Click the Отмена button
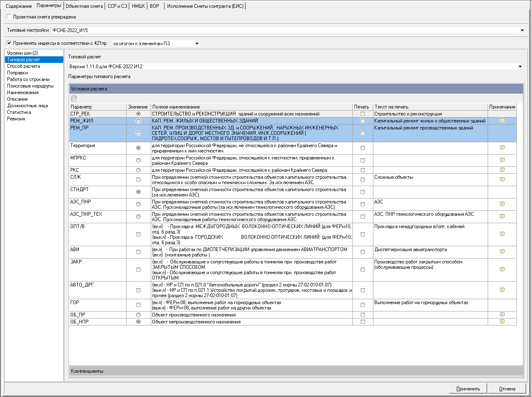 point(507,389)
